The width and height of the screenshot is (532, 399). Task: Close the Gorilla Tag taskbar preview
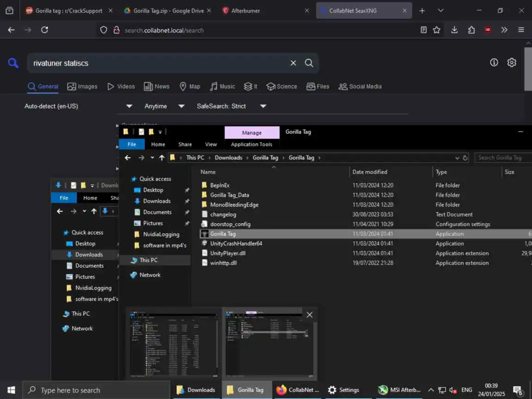point(309,315)
